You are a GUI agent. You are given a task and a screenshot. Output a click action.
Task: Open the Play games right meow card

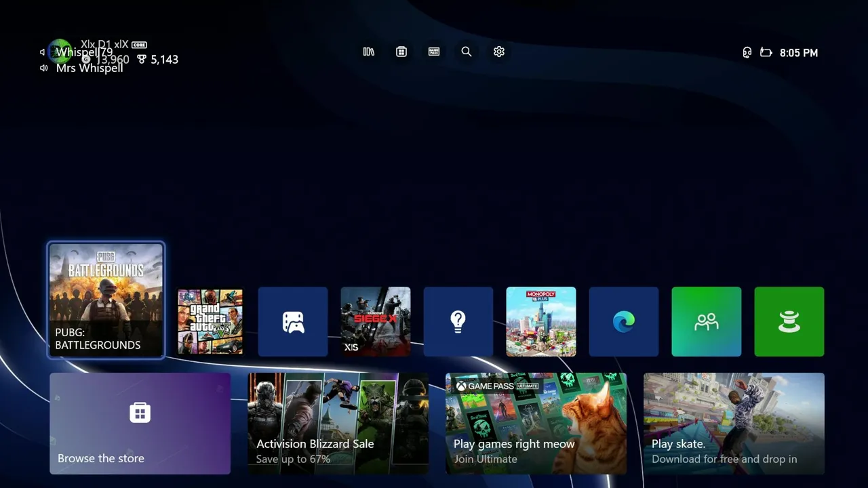click(x=536, y=424)
